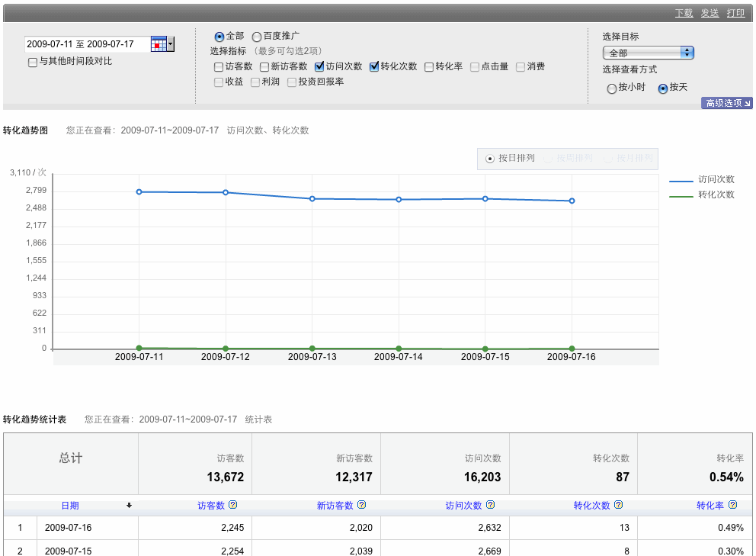Check the 转化率 metric checkbox
Screen dimensions: 756x556
coord(429,66)
